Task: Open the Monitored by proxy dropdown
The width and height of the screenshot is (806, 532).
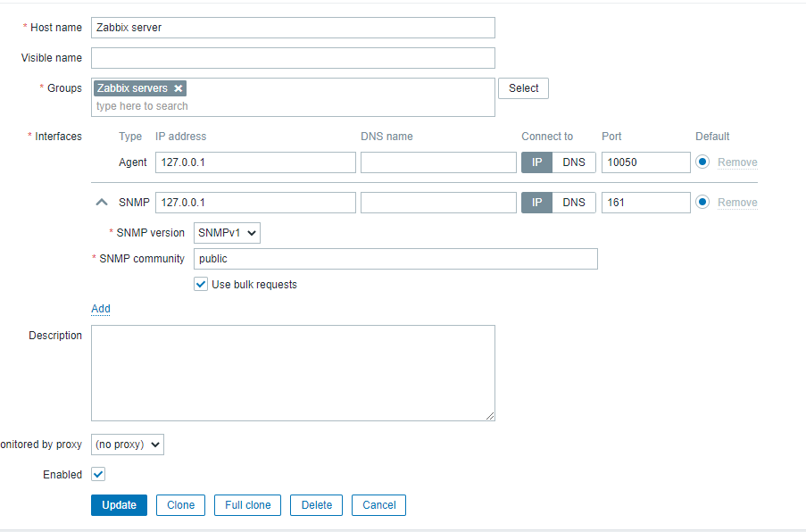Action: click(x=128, y=445)
